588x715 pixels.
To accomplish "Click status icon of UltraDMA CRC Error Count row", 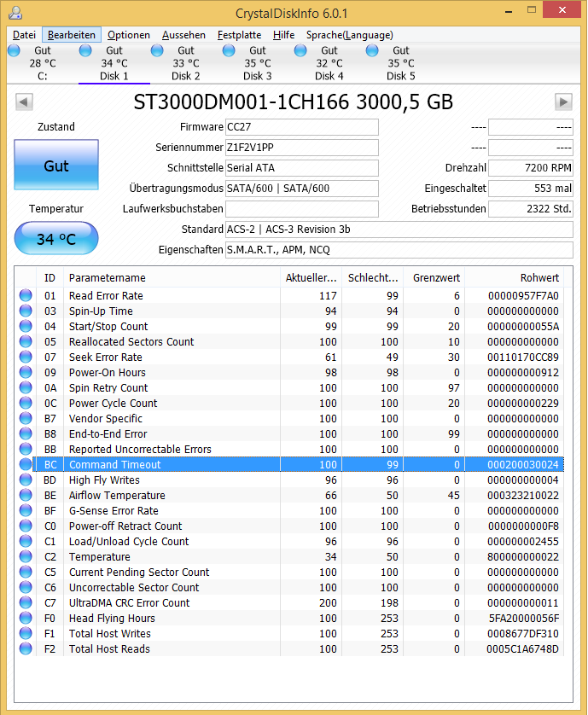I will (x=26, y=603).
